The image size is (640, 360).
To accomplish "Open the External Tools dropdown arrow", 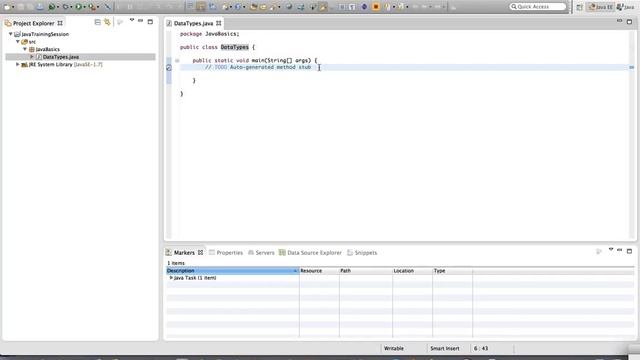I will tap(98, 7).
